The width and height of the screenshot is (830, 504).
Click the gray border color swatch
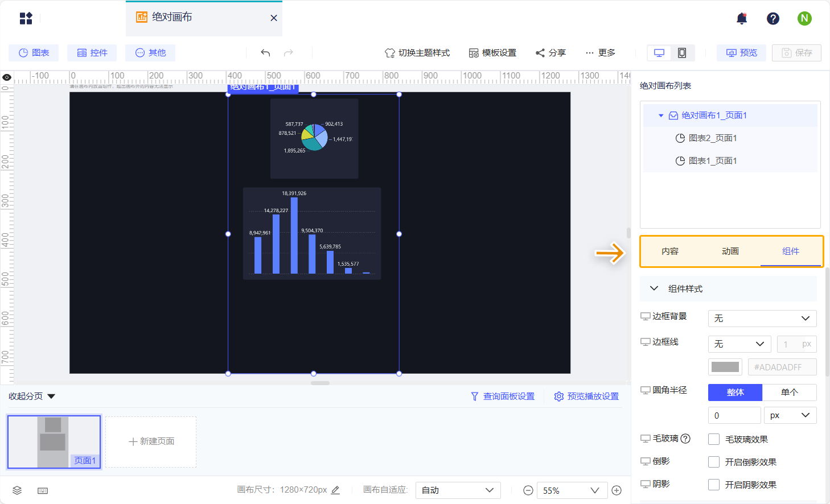click(725, 367)
